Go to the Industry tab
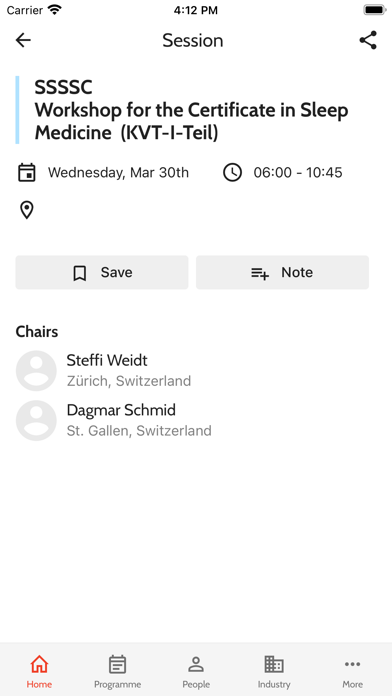Viewport: 392px width, 696px height. 274,671
